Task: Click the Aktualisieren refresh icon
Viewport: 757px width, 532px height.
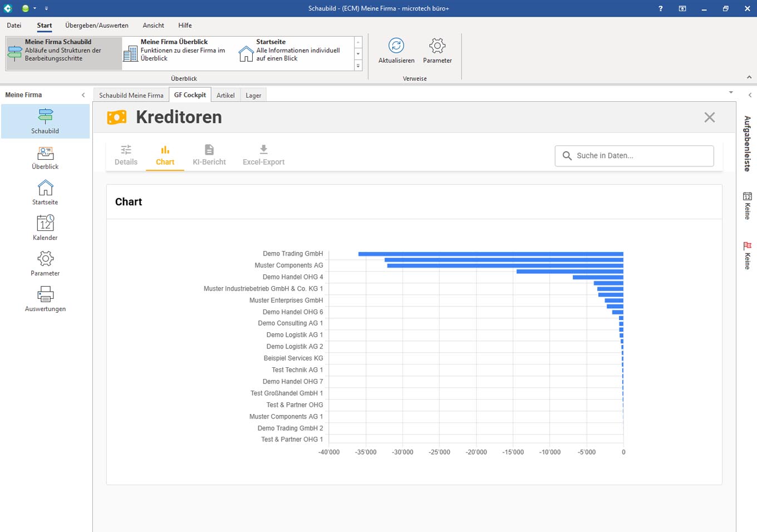Action: 396,46
